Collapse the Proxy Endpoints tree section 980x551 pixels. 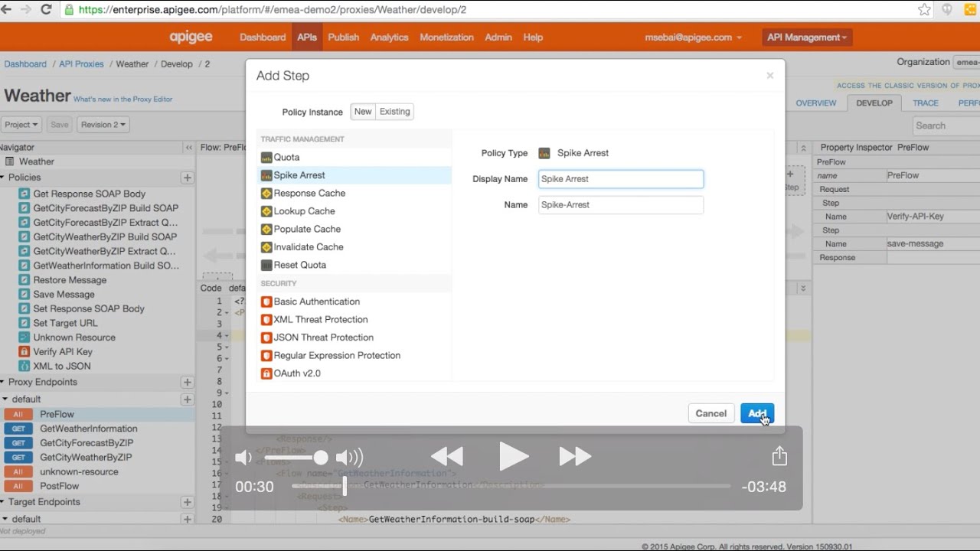2,382
